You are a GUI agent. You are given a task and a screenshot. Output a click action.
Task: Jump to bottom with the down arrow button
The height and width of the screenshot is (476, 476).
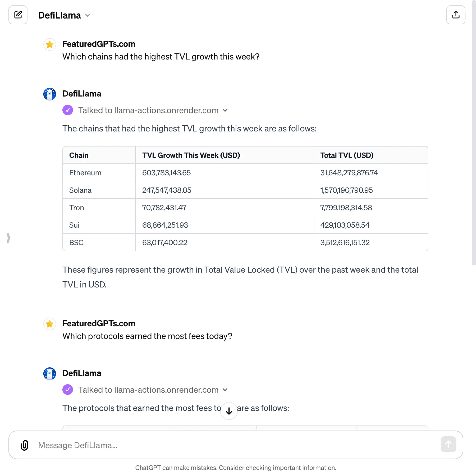(x=229, y=411)
